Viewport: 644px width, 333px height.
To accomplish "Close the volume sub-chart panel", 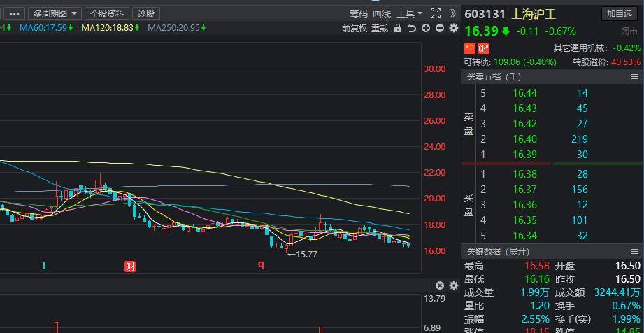I will click(x=440, y=285).
